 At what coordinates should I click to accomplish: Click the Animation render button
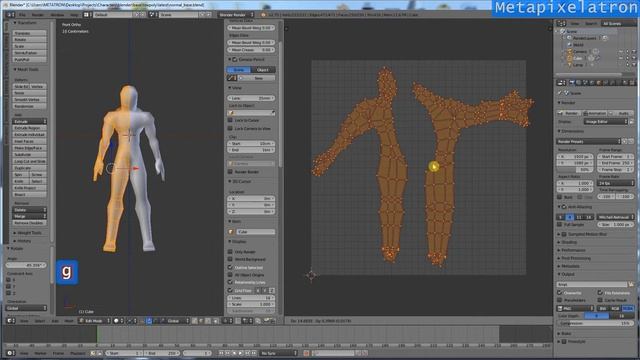click(x=595, y=113)
